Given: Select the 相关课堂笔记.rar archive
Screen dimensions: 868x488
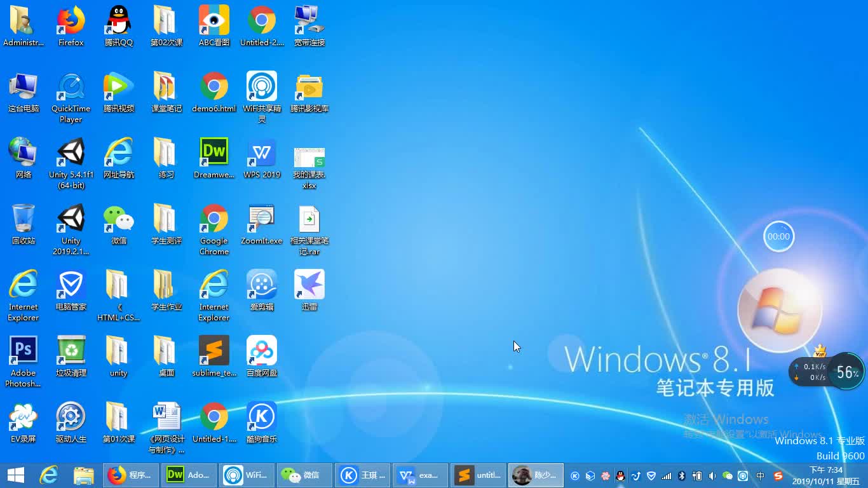Looking at the screenshot, I should (309, 230).
